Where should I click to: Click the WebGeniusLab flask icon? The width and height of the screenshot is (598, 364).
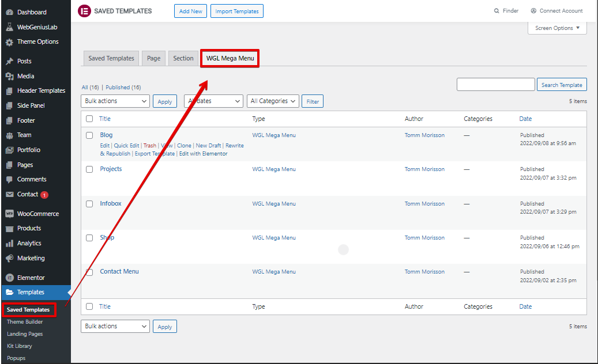pos(10,27)
